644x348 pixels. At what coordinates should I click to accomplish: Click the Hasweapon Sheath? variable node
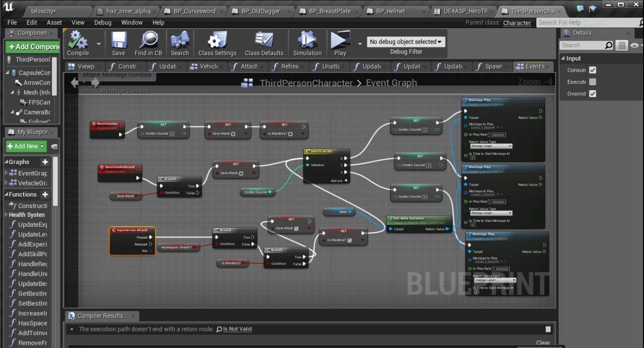coord(179,247)
